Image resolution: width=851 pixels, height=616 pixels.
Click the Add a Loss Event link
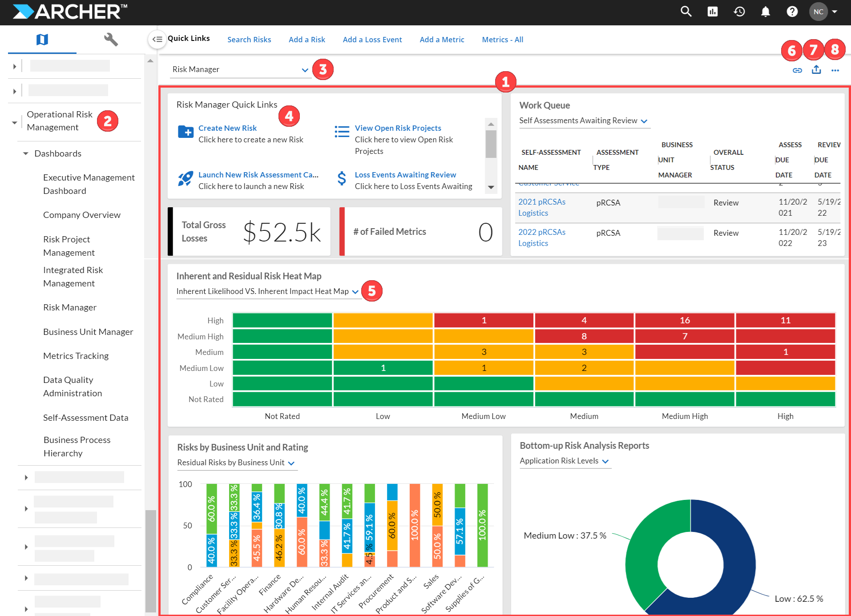[372, 39]
